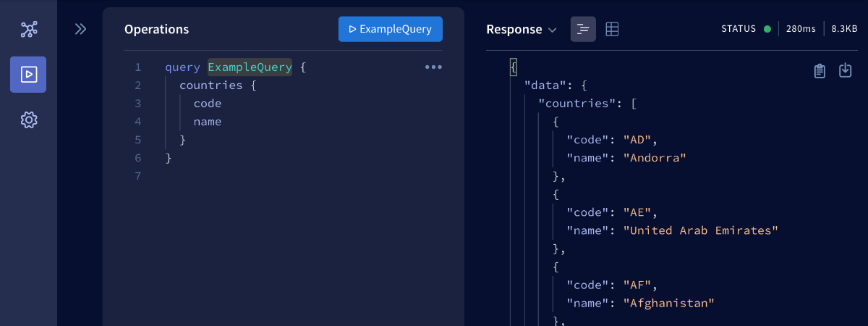Screen dimensions: 868x326
Task: Click line number 7 in editor
Action: coord(137,176)
